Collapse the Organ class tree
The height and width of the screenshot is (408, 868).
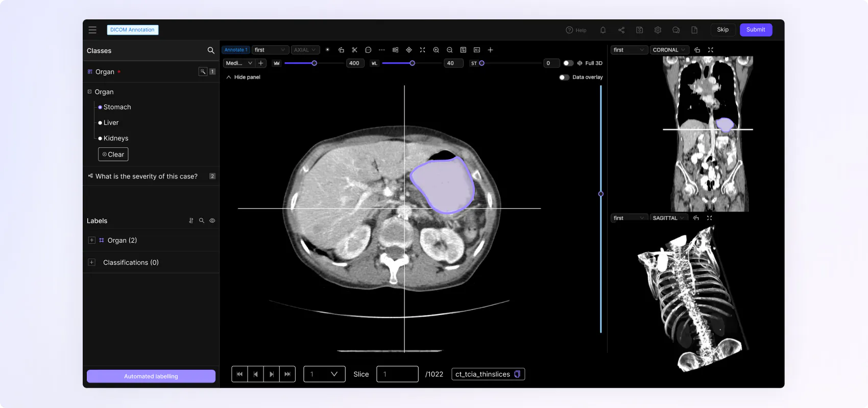pos(89,92)
